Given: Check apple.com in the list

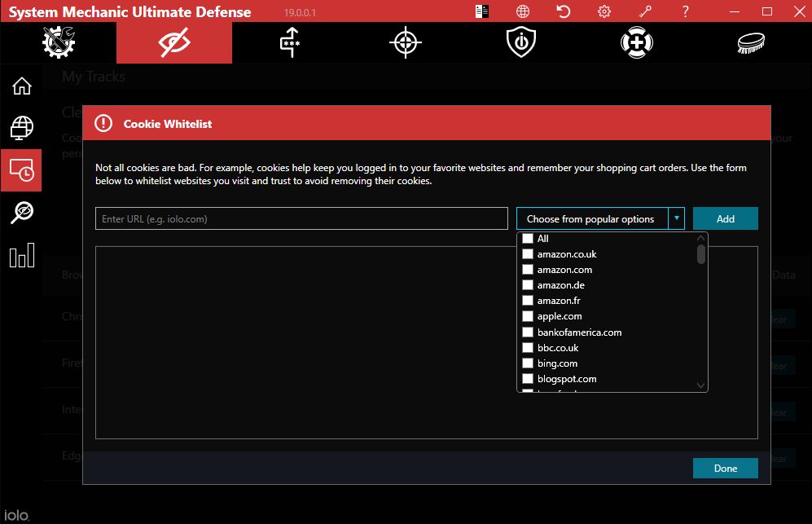Looking at the screenshot, I should pos(528,316).
